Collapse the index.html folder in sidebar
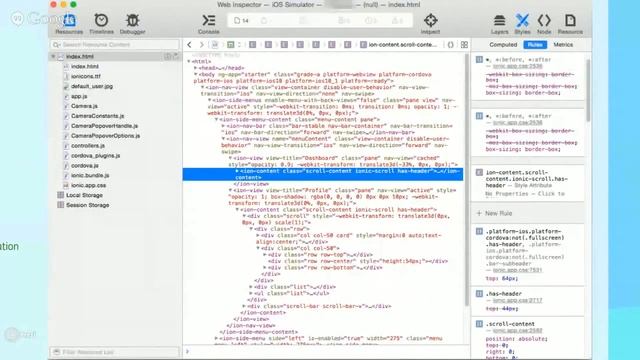 [x=53, y=56]
